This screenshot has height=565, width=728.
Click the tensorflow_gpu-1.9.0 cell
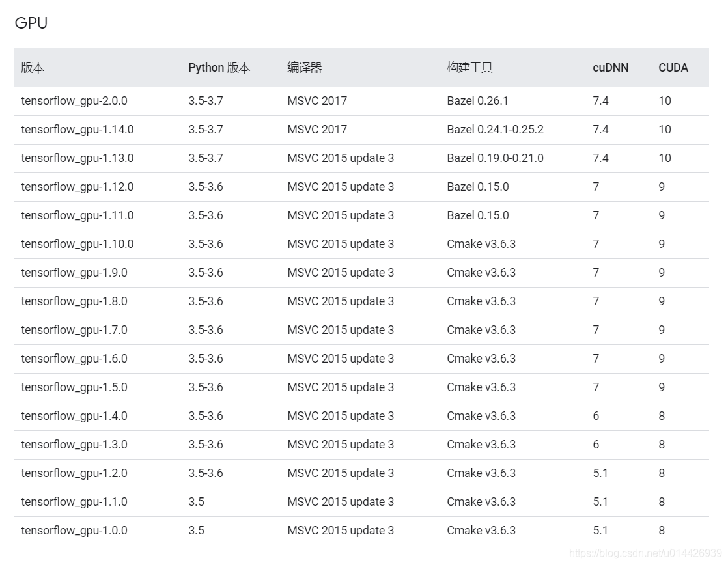[74, 273]
